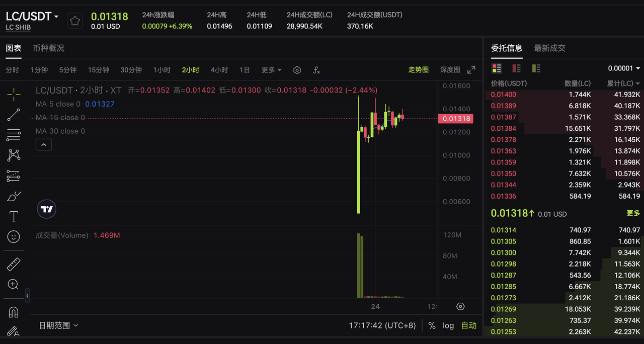Switch to the 最新成交 tab
The image size is (644, 344).
click(x=550, y=48)
